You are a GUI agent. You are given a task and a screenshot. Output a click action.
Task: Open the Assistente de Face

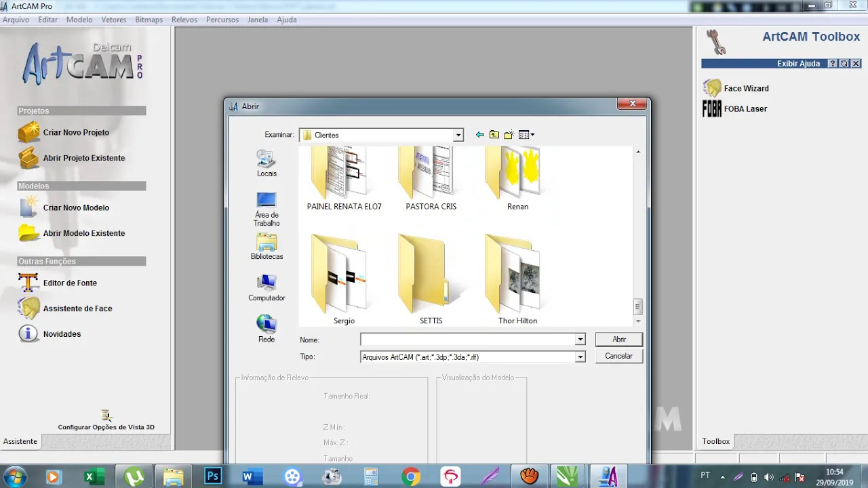coord(77,308)
